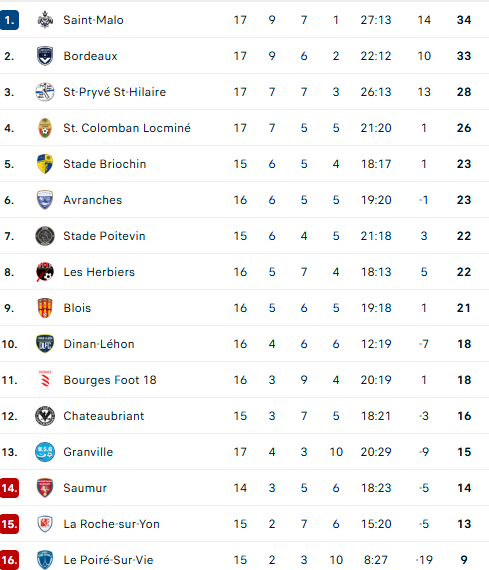489x570 pixels.
Task: Click the blue rank 1 badge
Action: 9,20
